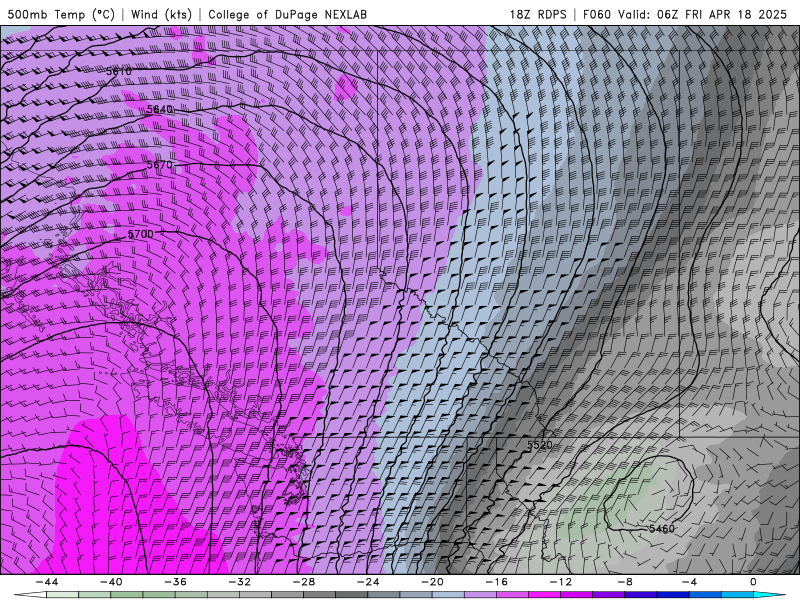Select the 5610 height contour label

119,71
